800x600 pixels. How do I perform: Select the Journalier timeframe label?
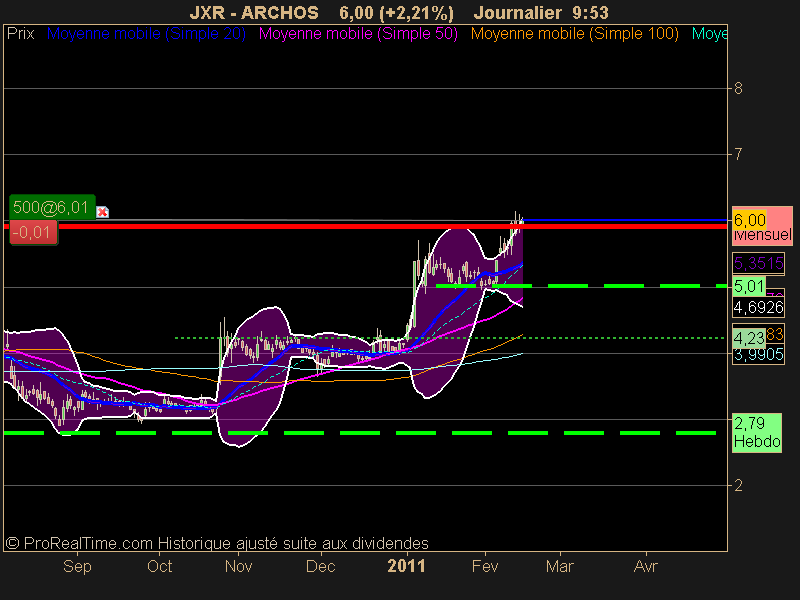pos(517,12)
